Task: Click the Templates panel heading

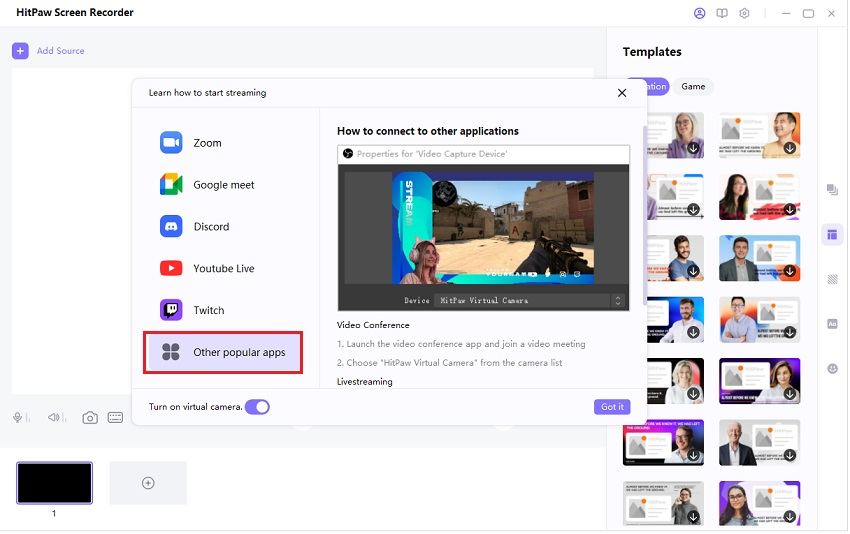Action: [x=652, y=52]
